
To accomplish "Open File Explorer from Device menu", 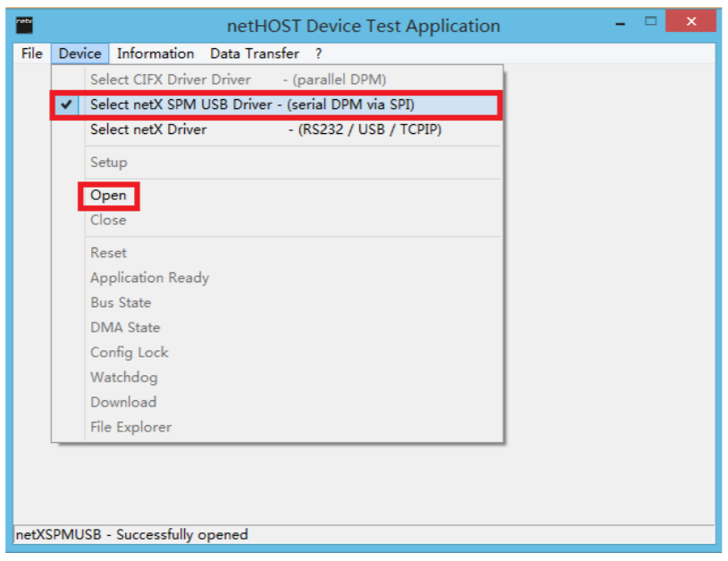I will click(x=277, y=427).
